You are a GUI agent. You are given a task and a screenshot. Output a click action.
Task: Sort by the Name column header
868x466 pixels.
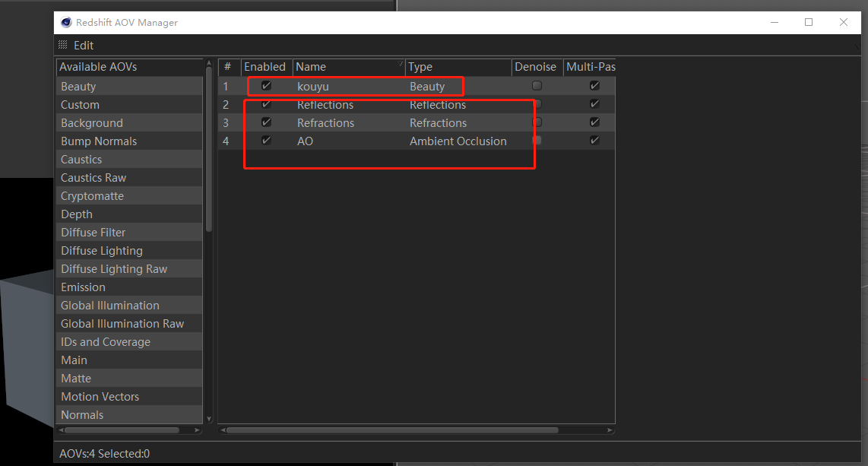[x=349, y=67]
